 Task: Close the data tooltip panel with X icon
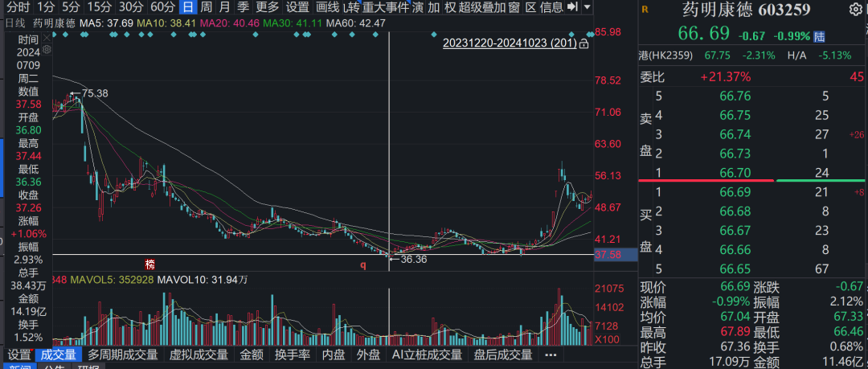pos(47,37)
